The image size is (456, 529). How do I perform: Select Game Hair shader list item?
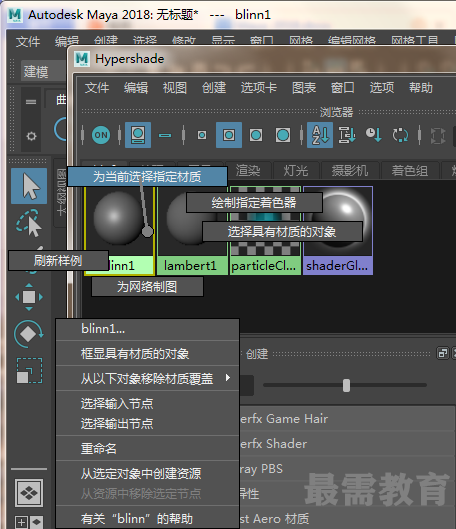click(347, 419)
